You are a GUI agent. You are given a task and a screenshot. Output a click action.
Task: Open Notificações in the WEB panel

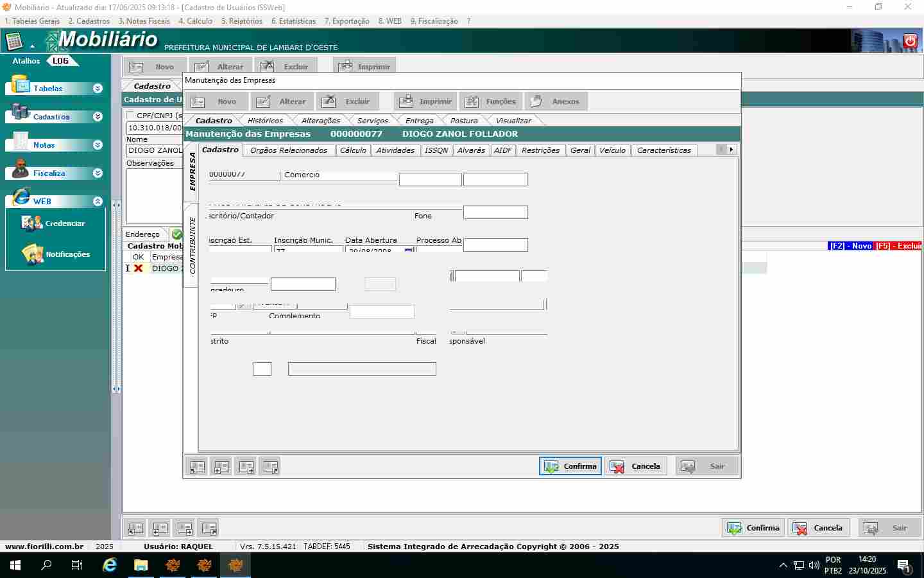(x=56, y=254)
